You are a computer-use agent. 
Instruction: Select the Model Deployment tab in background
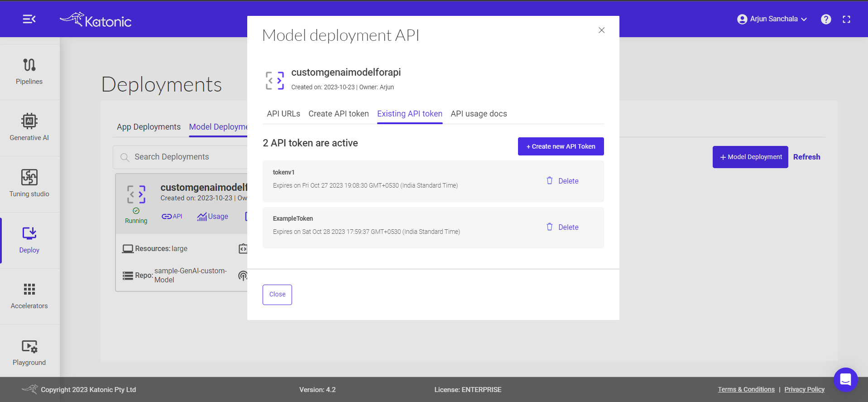tap(218, 127)
